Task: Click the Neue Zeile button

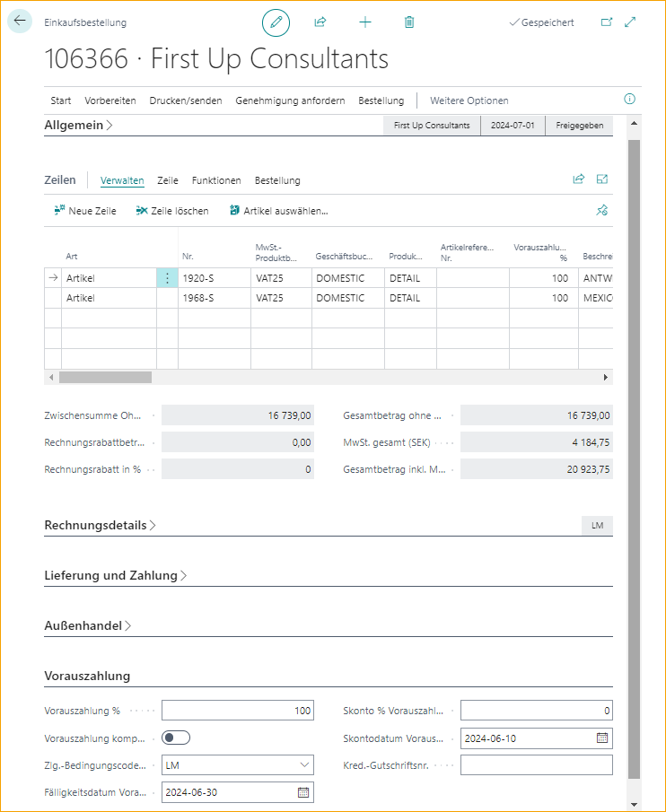Action: (85, 211)
